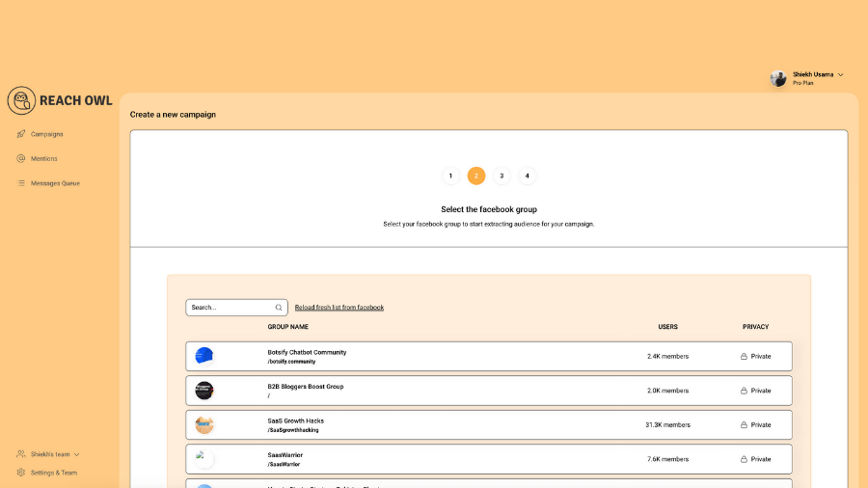Jump to step 4 in the wizard
868x488 pixels.
point(527,176)
